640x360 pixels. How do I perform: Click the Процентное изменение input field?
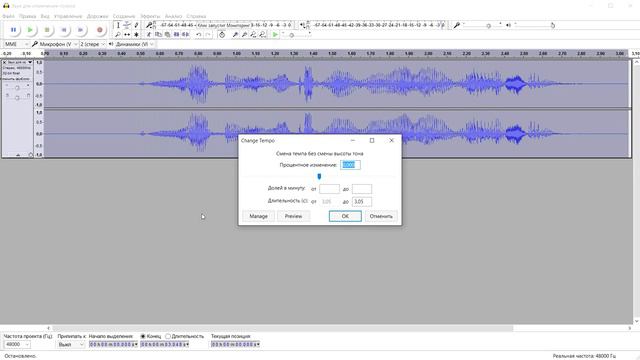[350, 165]
